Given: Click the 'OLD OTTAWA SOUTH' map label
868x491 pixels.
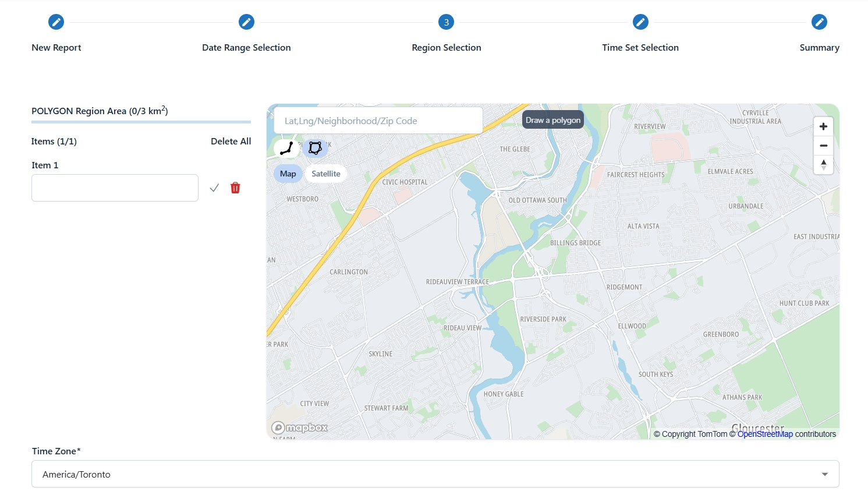Looking at the screenshot, I should pos(537,200).
